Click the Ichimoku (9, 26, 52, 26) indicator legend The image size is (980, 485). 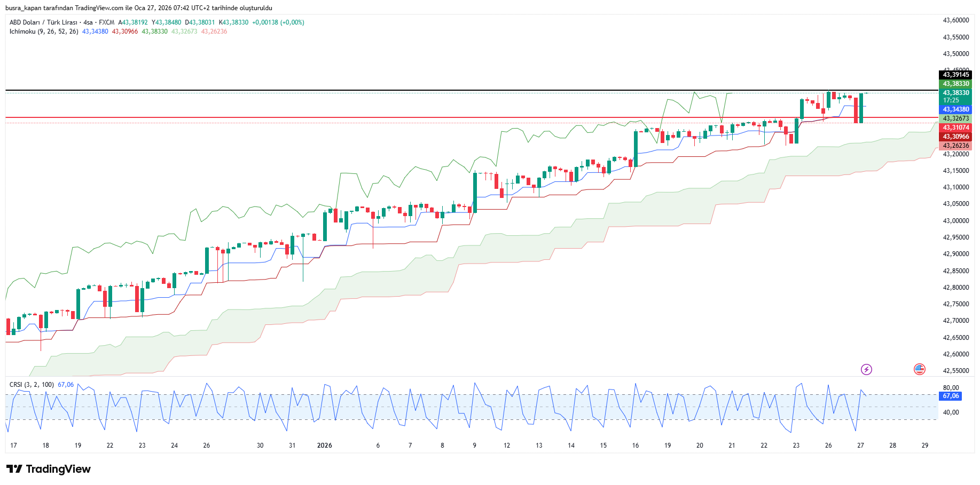(x=44, y=31)
